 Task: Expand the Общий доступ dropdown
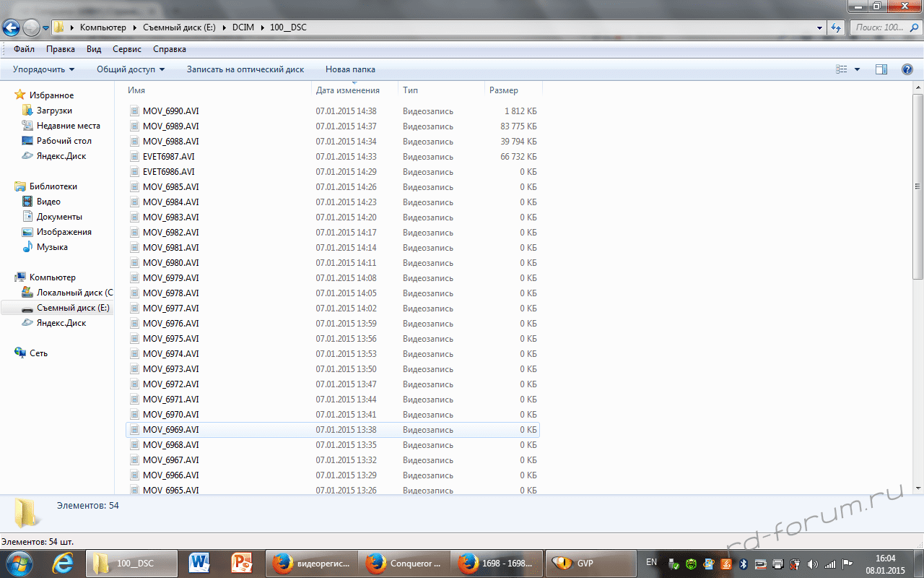click(131, 69)
